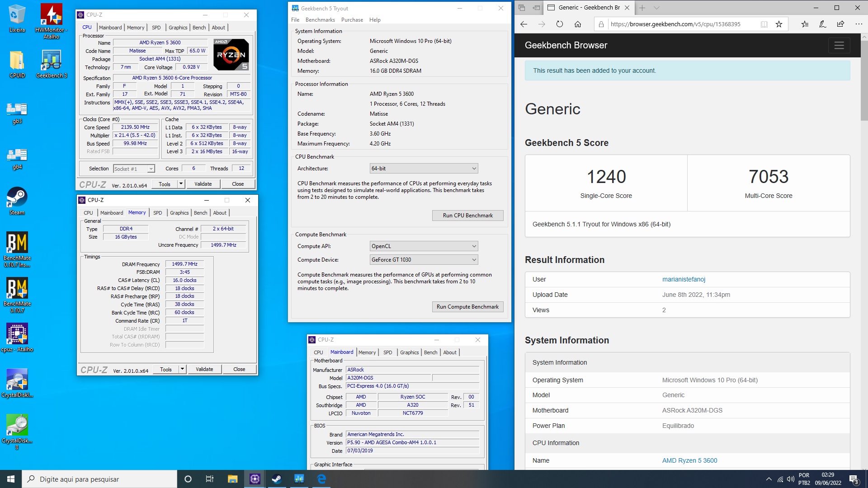Screen dimensions: 868x488
Task: Open the Help menu in Geekbench 5
Action: click(375, 20)
